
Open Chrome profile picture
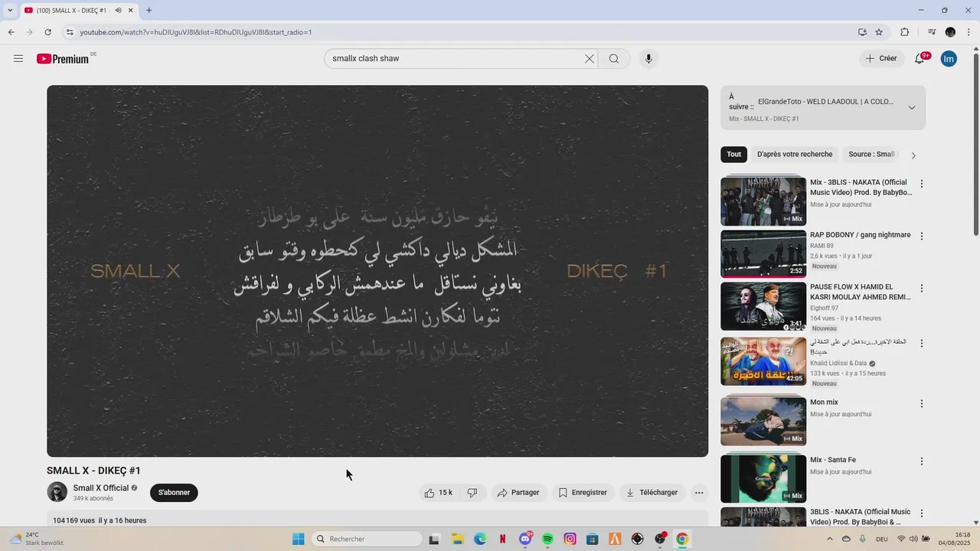tap(950, 32)
